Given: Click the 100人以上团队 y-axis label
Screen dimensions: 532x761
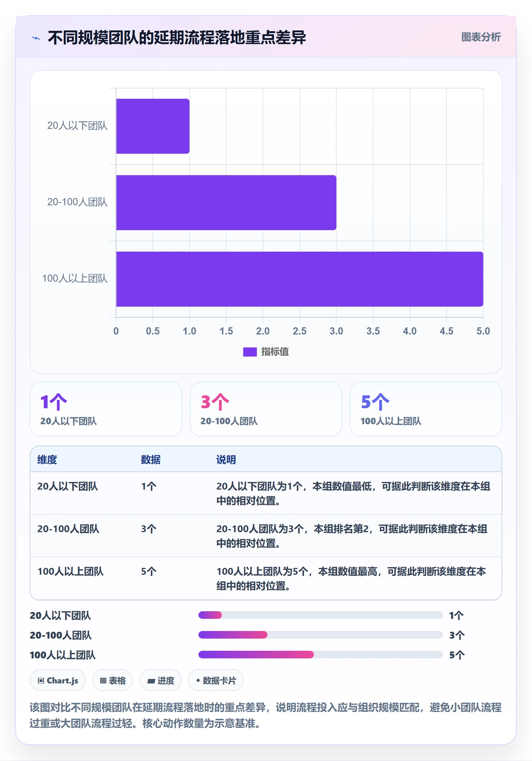Looking at the screenshot, I should [x=75, y=279].
